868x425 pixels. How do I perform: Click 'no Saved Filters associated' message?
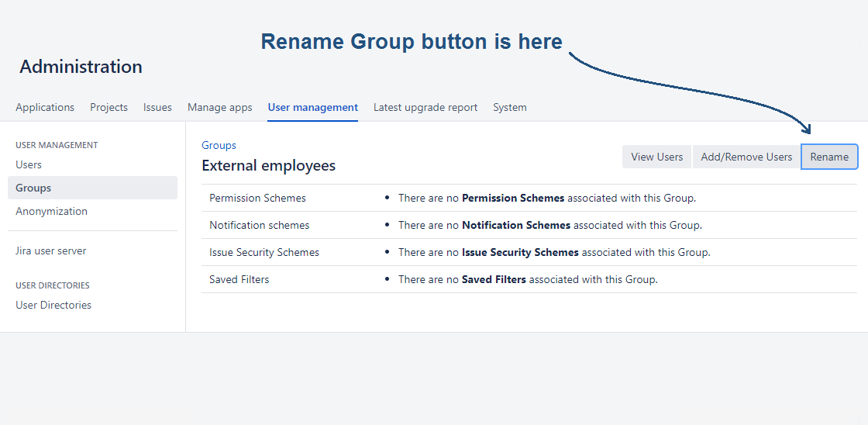(528, 279)
